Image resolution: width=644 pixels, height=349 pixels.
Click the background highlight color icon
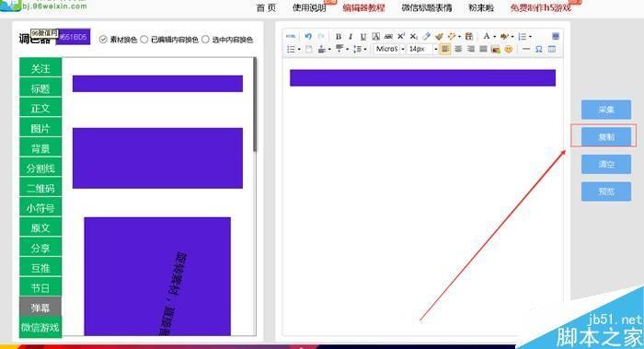(x=504, y=37)
